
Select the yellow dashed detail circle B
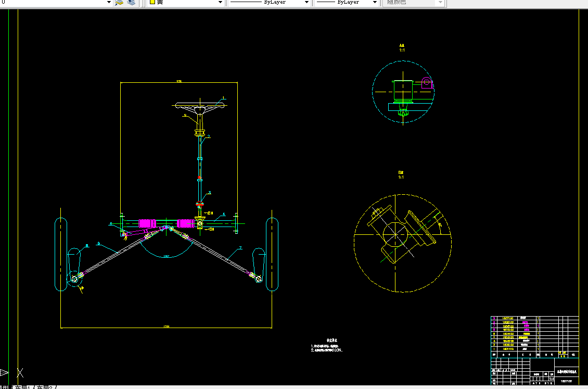click(403, 243)
